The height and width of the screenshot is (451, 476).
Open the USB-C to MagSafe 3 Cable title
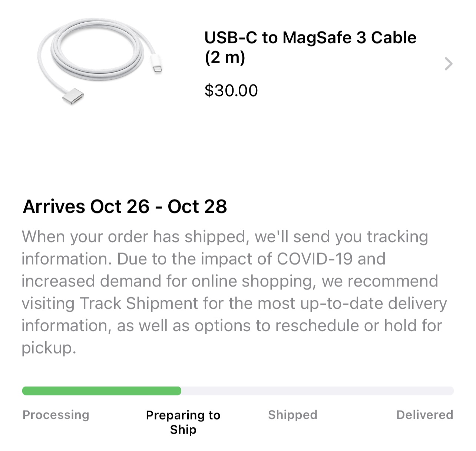[310, 38]
